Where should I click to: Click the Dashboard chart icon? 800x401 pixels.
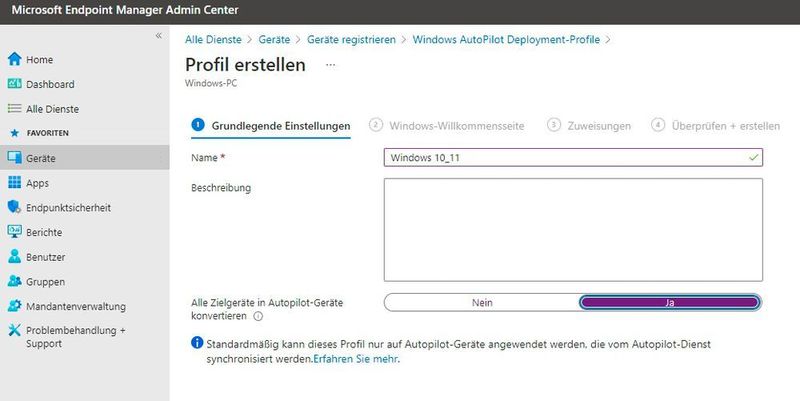point(14,84)
